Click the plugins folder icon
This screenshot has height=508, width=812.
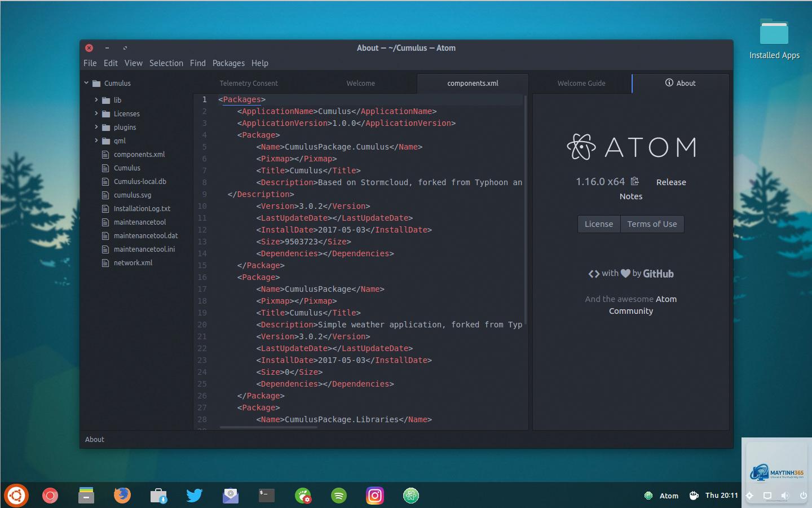106,127
